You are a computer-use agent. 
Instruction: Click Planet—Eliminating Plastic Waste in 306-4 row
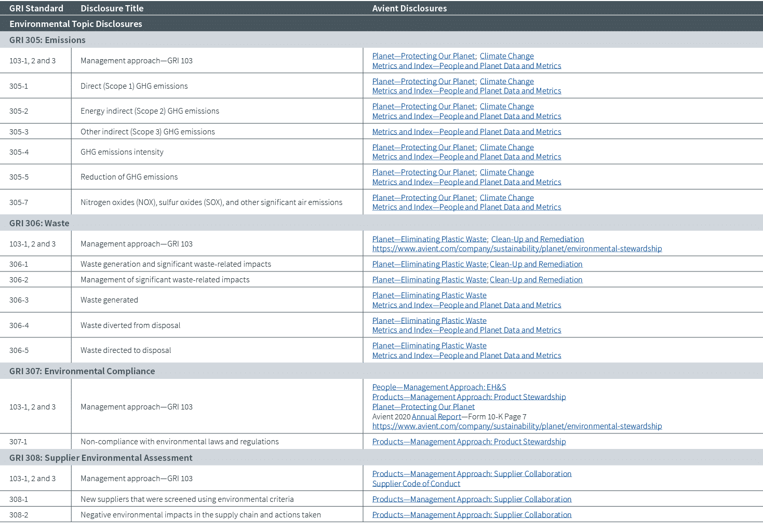429,321
